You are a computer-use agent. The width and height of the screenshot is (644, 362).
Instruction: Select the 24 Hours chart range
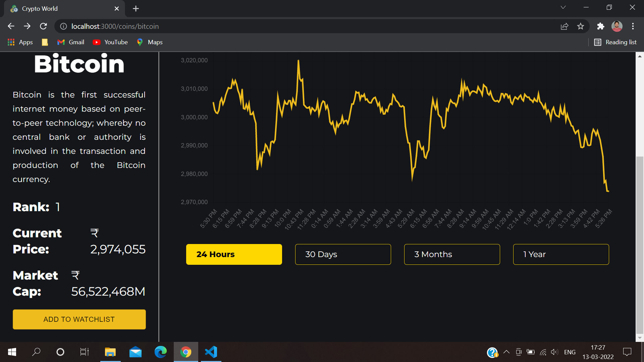tap(234, 254)
